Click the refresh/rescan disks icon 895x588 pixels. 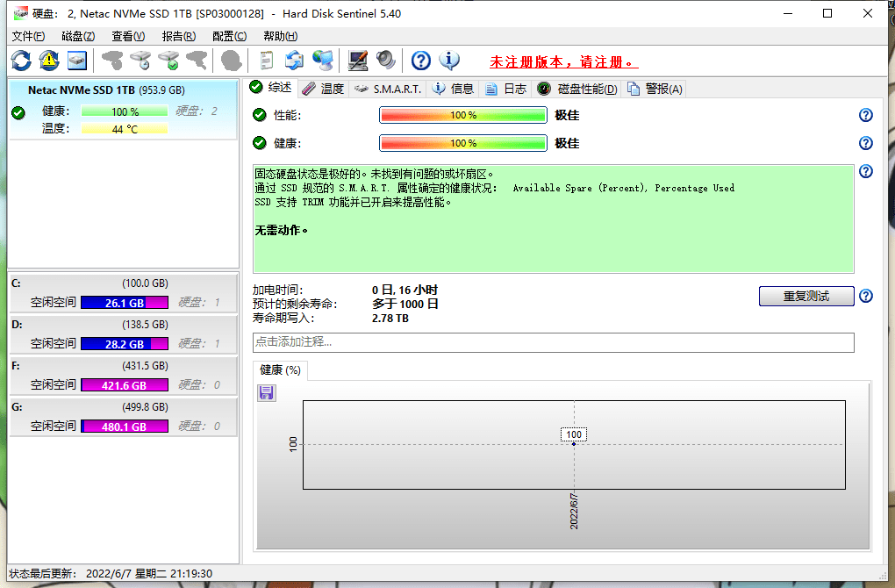pyautogui.click(x=20, y=60)
